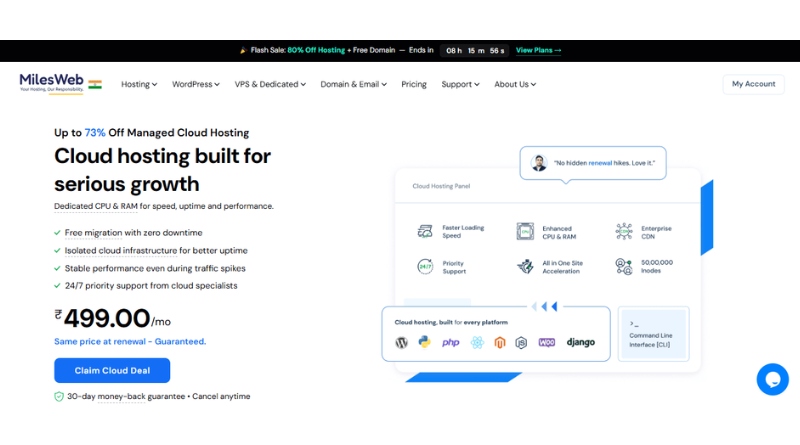This screenshot has height=445, width=800.
Task: Expand the Support menu
Action: click(460, 84)
